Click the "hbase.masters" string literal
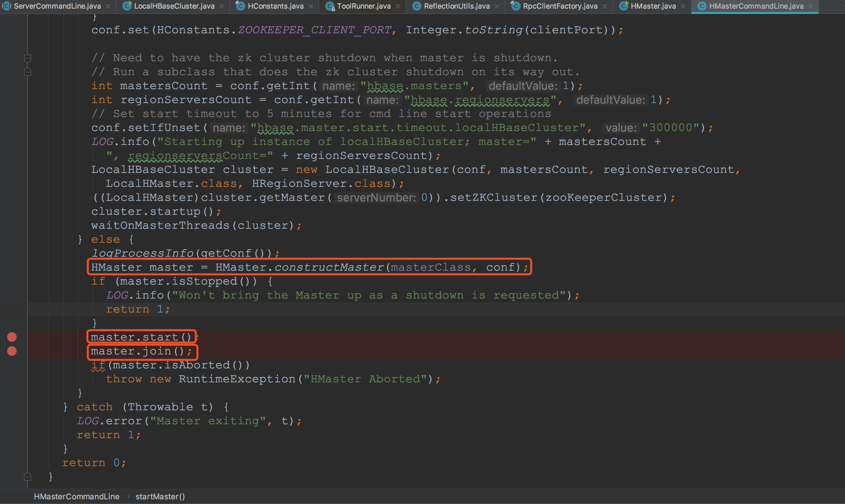This screenshot has height=504, width=845. (x=415, y=85)
